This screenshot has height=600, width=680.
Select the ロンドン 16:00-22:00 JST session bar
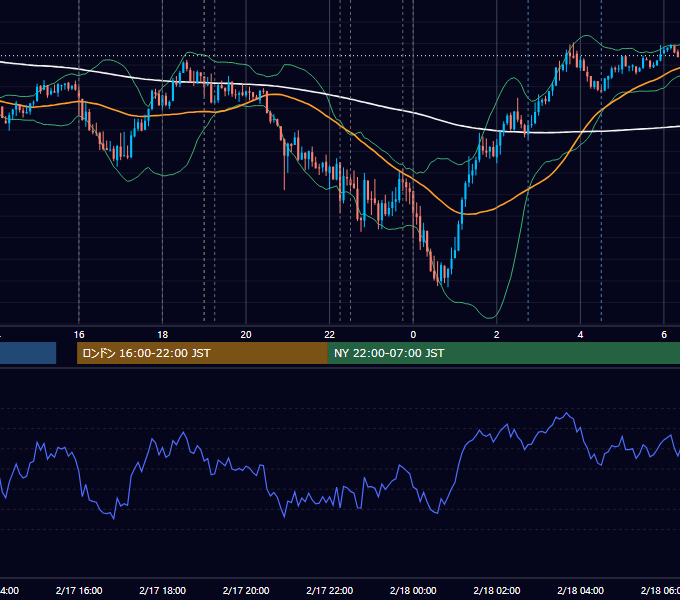[x=202, y=353]
